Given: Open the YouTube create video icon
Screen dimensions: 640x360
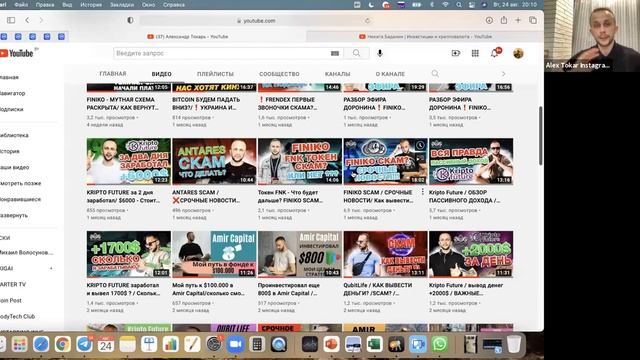Looking at the screenshot, I should pyautogui.click(x=456, y=53).
